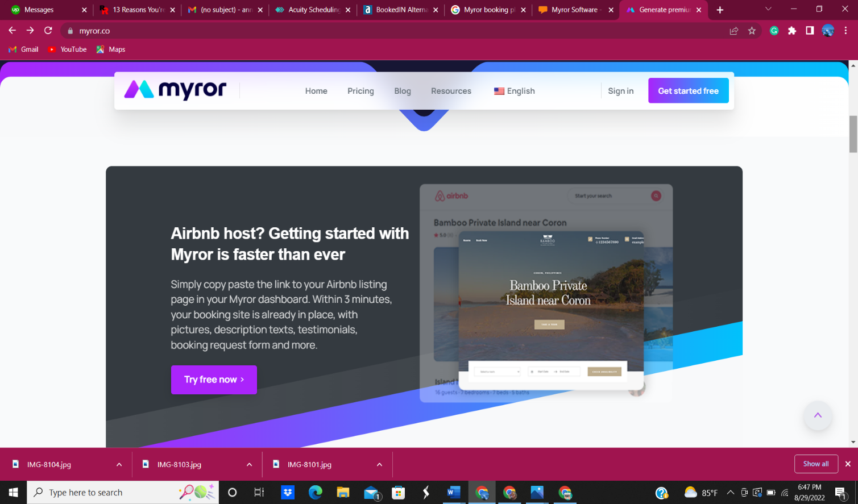Image resolution: width=858 pixels, height=504 pixels.
Task: Close the downloads bar
Action: point(848,464)
